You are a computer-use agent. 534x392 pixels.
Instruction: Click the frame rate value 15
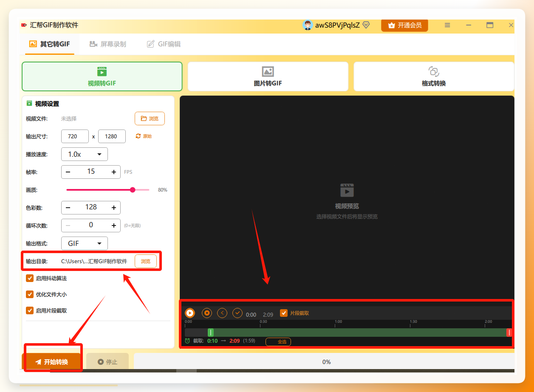(x=91, y=172)
